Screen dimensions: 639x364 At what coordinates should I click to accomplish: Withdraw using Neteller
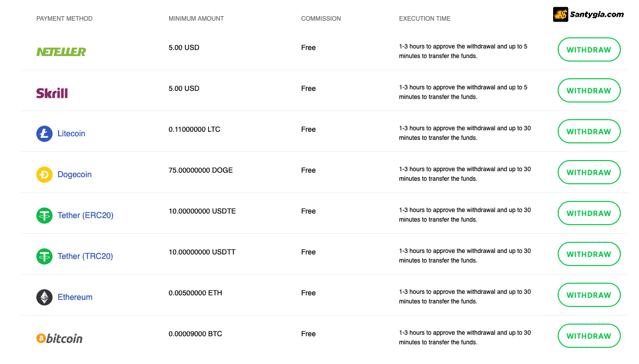pos(589,49)
